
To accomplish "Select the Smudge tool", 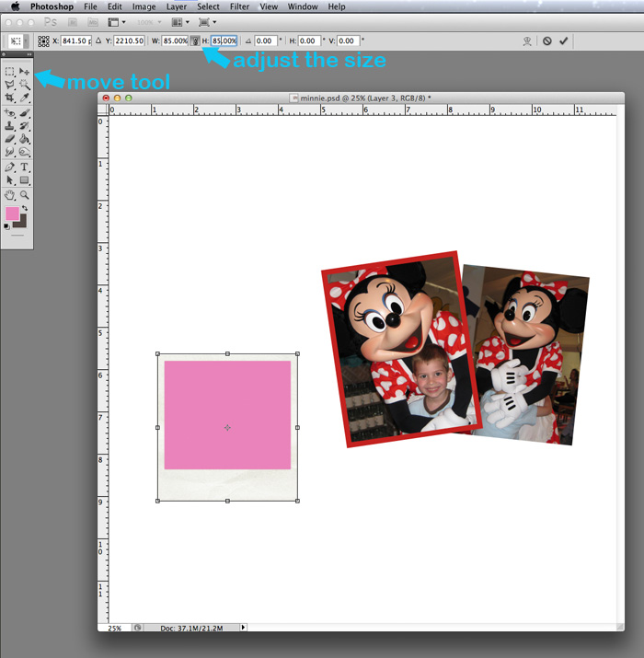I will coord(9,152).
